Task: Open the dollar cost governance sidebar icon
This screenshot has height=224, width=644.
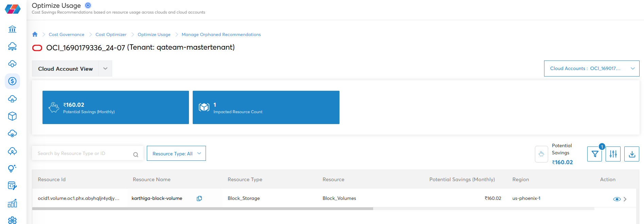Action: coord(12,81)
